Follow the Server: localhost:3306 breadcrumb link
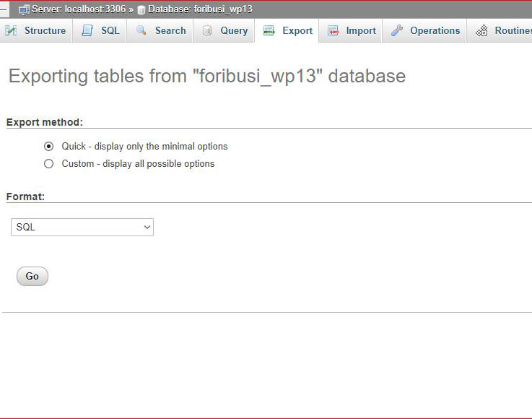This screenshot has width=532, height=419. pyautogui.click(x=79, y=9)
